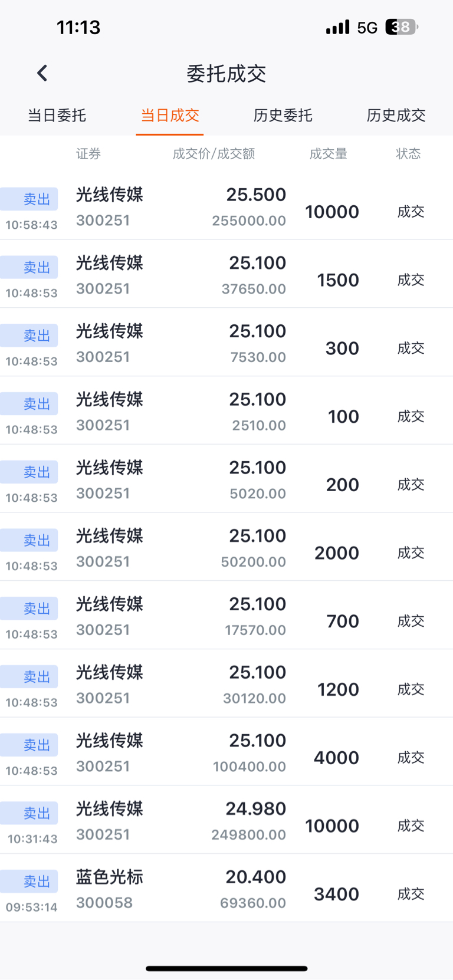Tap the 状态 column header
The image size is (453, 980).
point(408,154)
